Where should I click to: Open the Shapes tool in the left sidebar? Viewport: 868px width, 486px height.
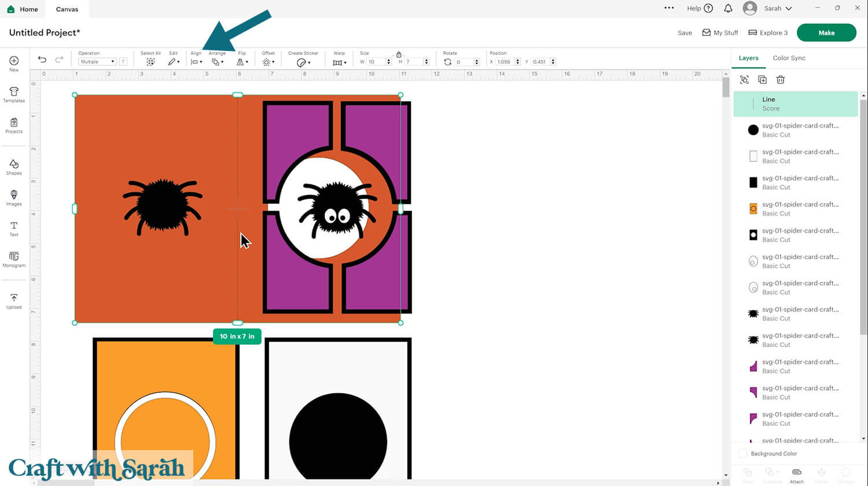(13, 167)
